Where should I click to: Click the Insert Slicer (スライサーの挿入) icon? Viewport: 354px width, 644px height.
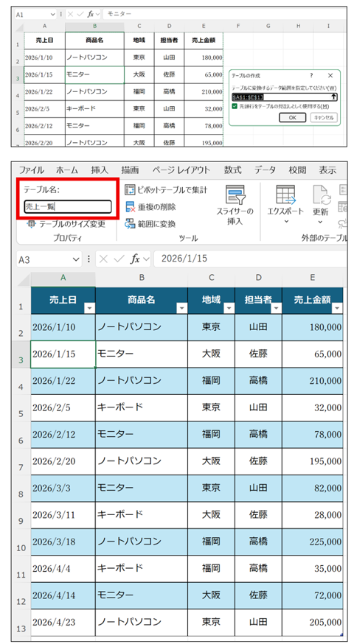point(235,195)
